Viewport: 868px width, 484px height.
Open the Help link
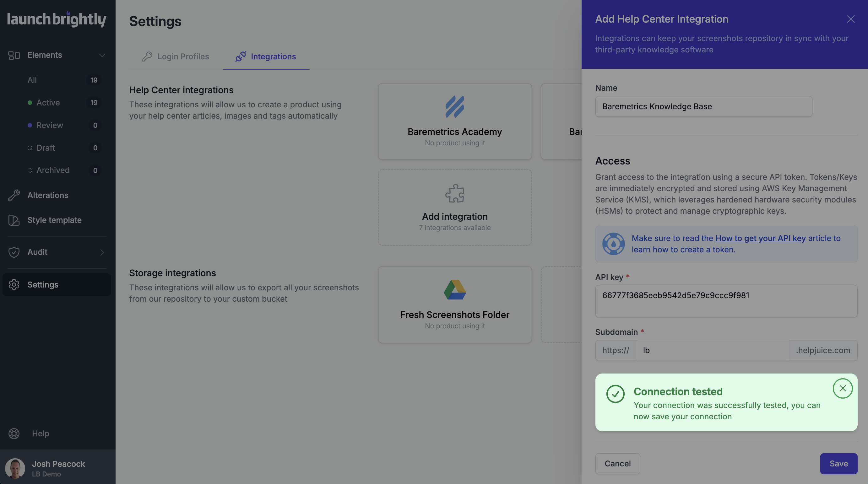pos(41,433)
